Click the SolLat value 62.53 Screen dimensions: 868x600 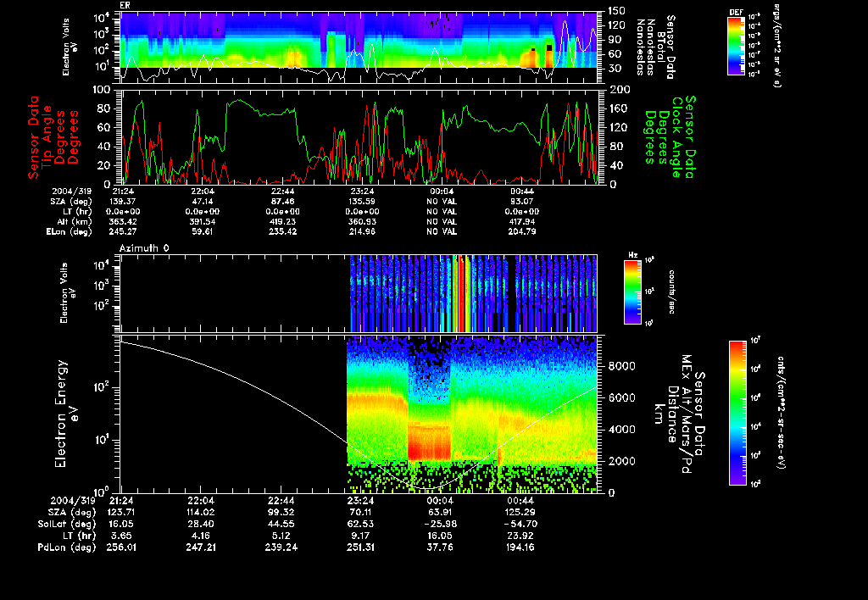coord(360,524)
